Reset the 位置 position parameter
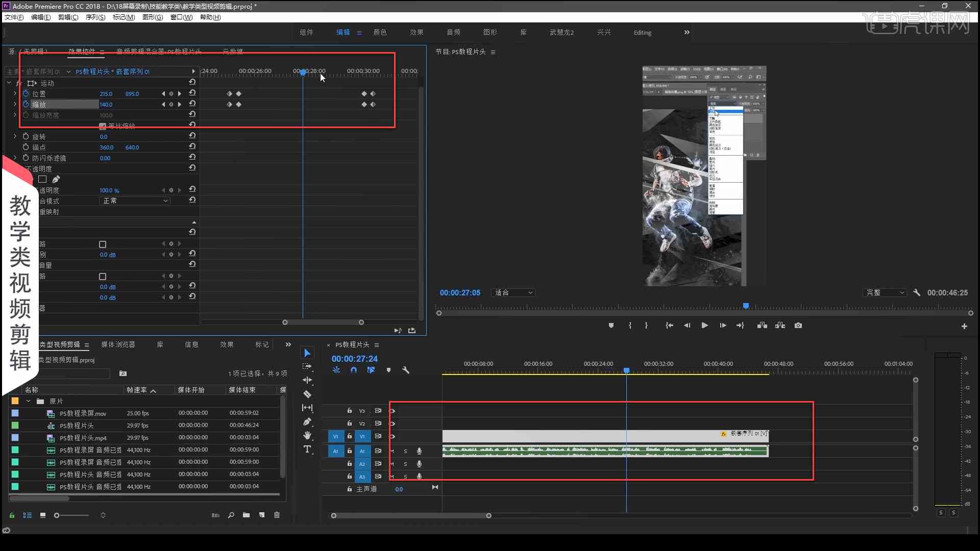The image size is (980, 551). tap(192, 93)
